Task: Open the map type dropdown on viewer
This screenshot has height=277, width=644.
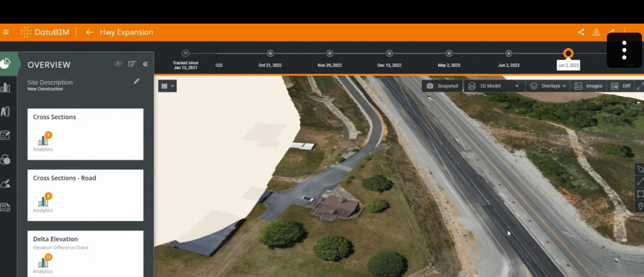Action: tap(167, 86)
